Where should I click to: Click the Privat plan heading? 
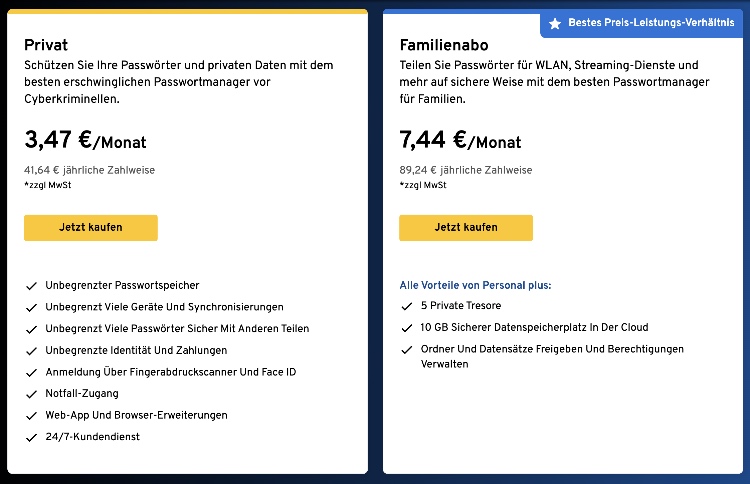[x=46, y=45]
